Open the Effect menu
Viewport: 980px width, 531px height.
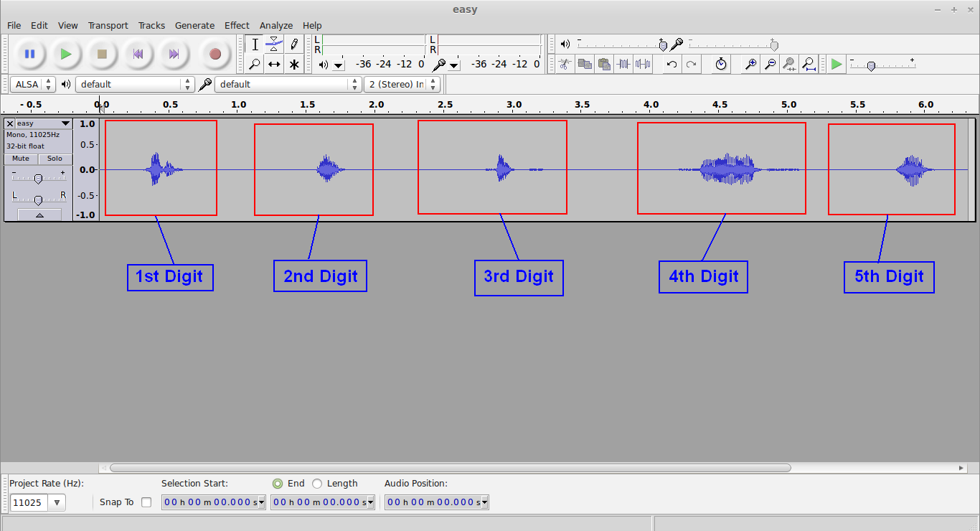(x=237, y=25)
